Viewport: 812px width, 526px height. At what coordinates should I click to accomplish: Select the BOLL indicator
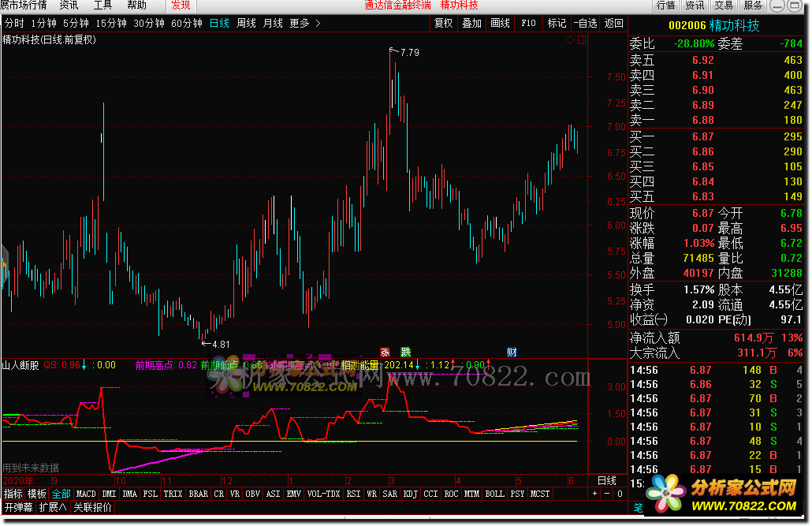(495, 494)
